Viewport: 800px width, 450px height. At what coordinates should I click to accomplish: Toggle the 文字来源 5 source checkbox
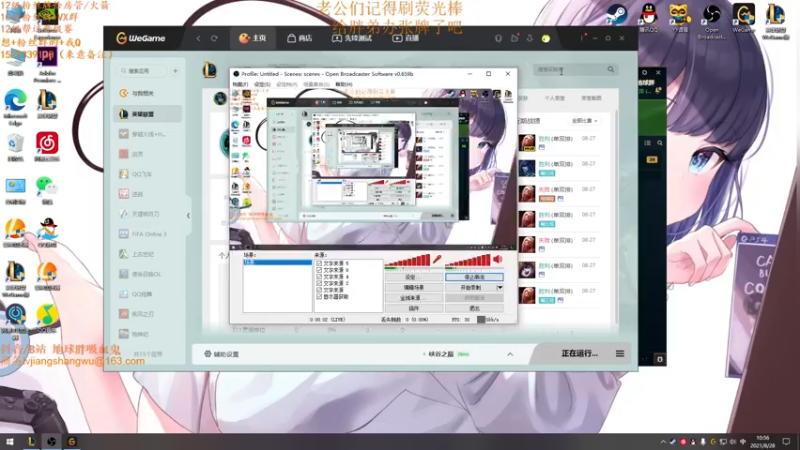[319, 263]
